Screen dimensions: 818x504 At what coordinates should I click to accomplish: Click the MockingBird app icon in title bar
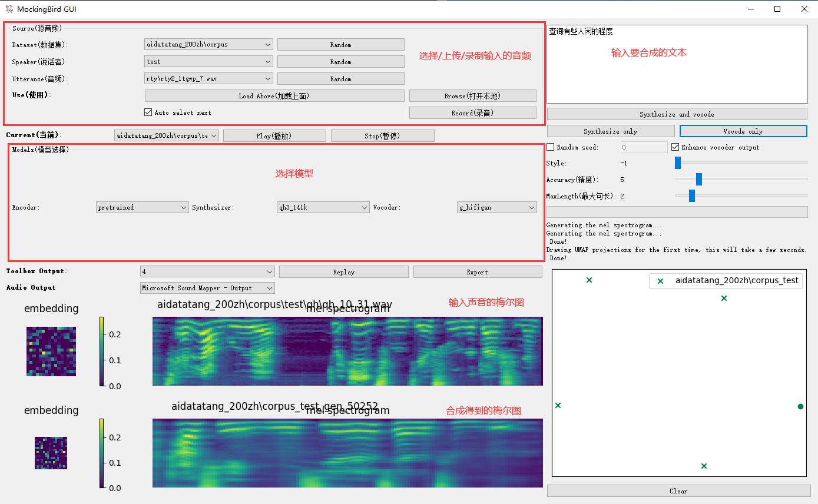coord(9,9)
